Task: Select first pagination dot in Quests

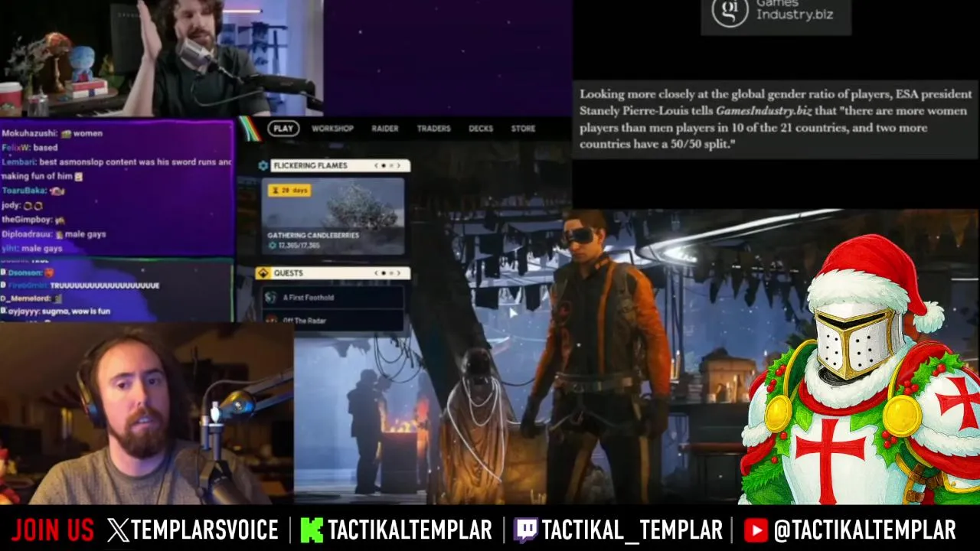Action: tap(384, 273)
